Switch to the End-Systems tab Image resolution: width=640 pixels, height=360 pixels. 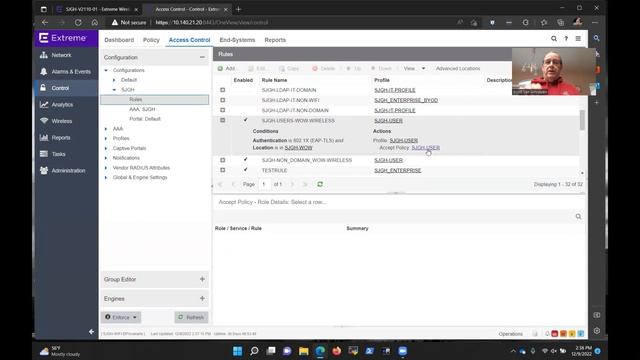237,40
